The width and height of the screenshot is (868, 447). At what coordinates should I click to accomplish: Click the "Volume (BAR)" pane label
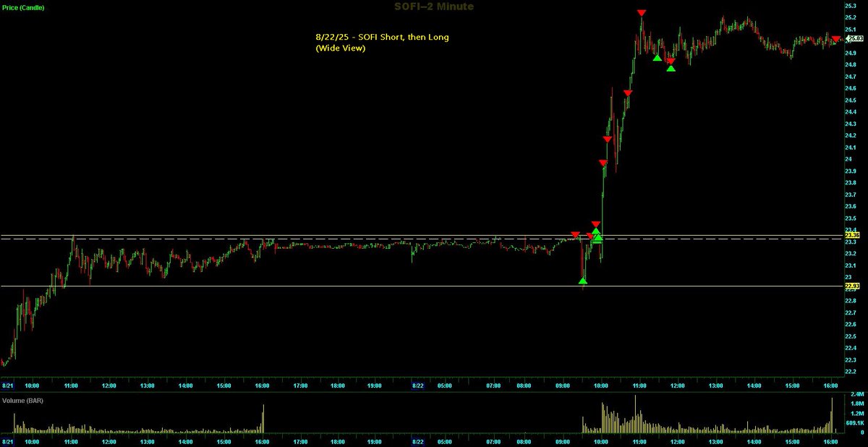point(21,400)
